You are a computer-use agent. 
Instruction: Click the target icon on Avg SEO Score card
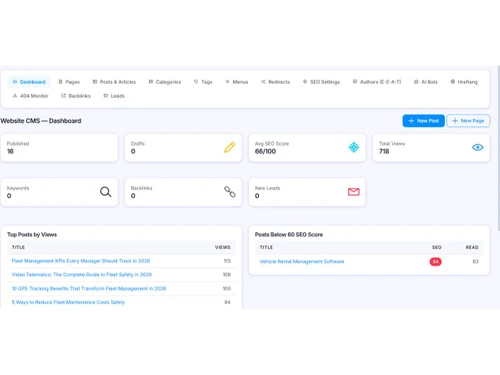pyautogui.click(x=354, y=147)
